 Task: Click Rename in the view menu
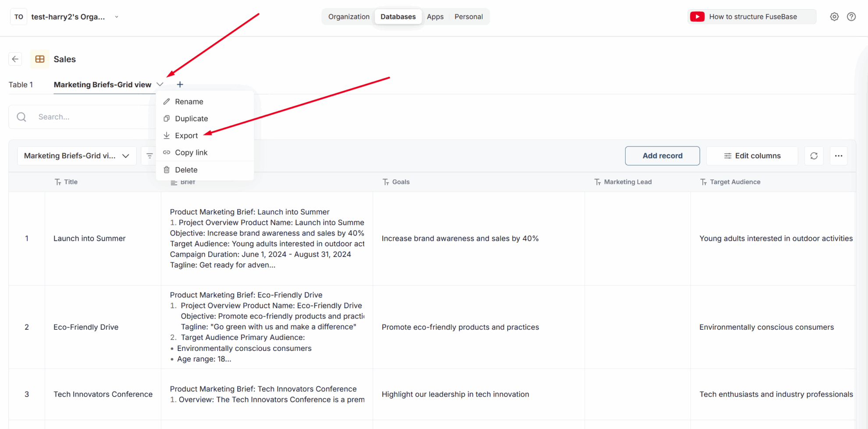click(189, 101)
